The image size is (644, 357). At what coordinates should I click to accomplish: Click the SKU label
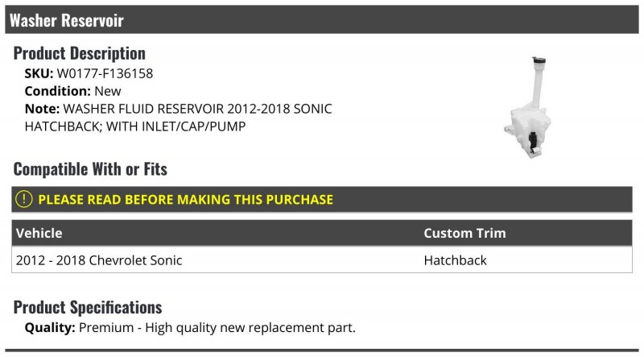pyautogui.click(x=39, y=73)
